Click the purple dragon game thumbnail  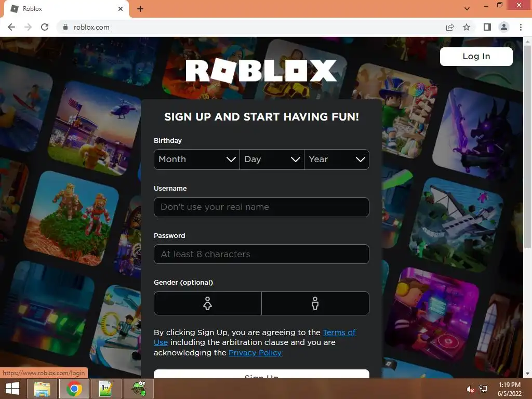[x=478, y=135]
